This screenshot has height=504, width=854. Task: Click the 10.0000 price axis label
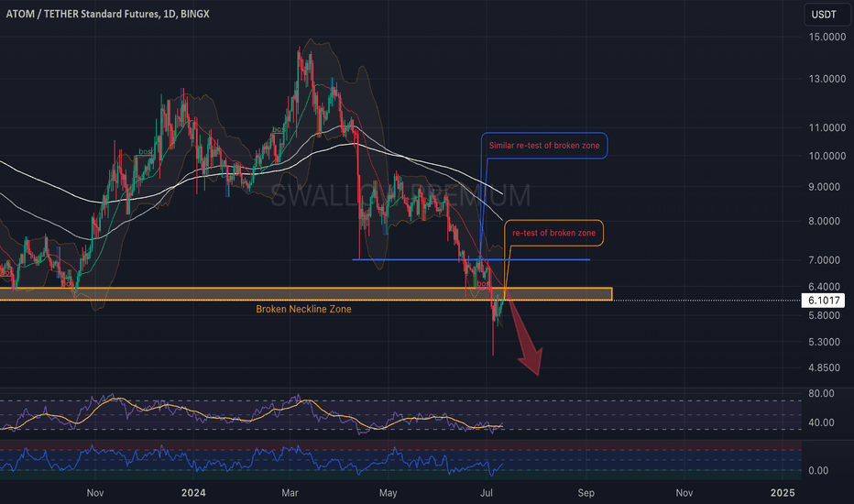tap(827, 156)
